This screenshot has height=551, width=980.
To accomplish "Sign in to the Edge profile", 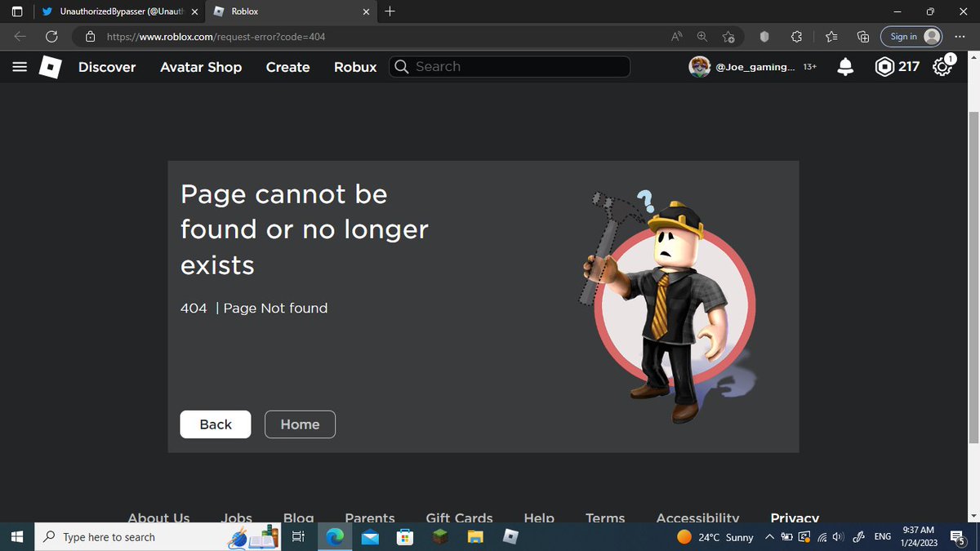I will tap(911, 37).
